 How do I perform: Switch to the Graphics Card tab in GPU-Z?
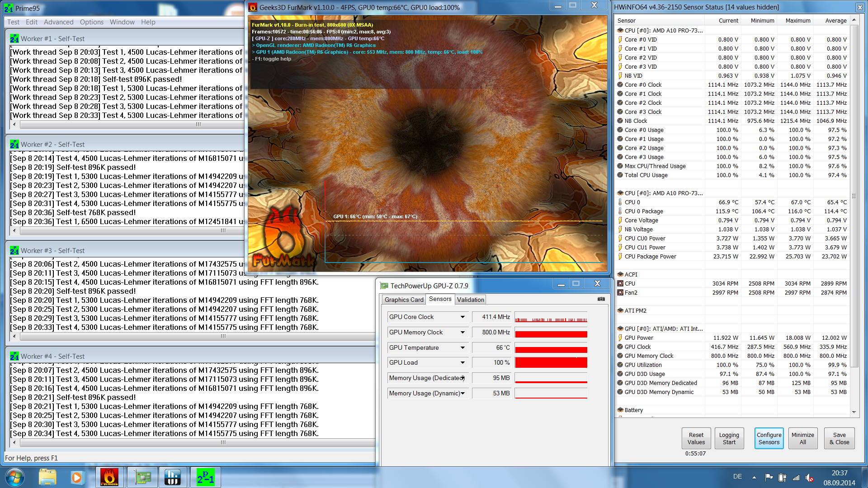[x=404, y=300]
